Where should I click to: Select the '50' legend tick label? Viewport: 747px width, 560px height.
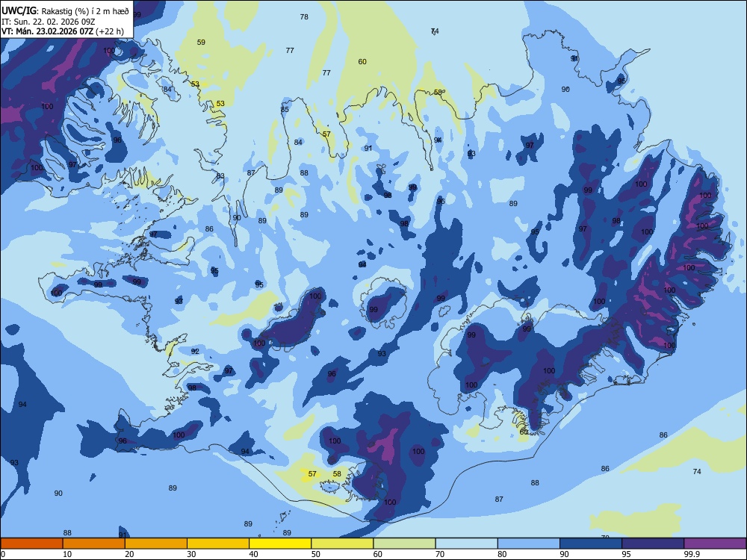315,554
